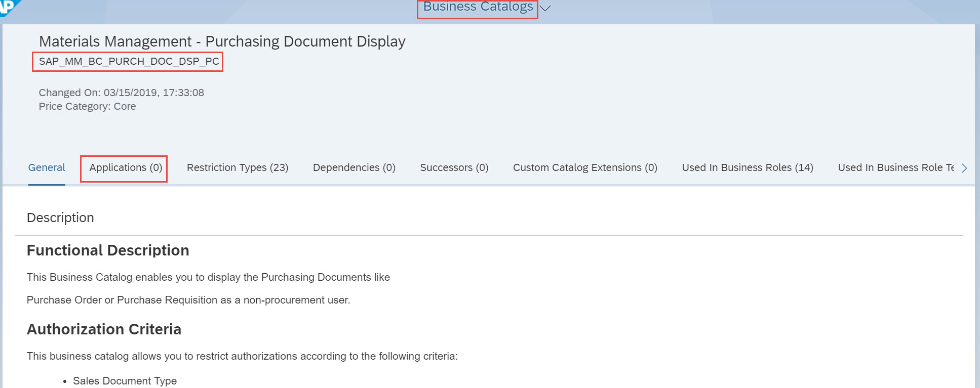980x388 pixels.
Task: Click the tab bar overflow chevron arrow
Action: pyautogui.click(x=964, y=168)
